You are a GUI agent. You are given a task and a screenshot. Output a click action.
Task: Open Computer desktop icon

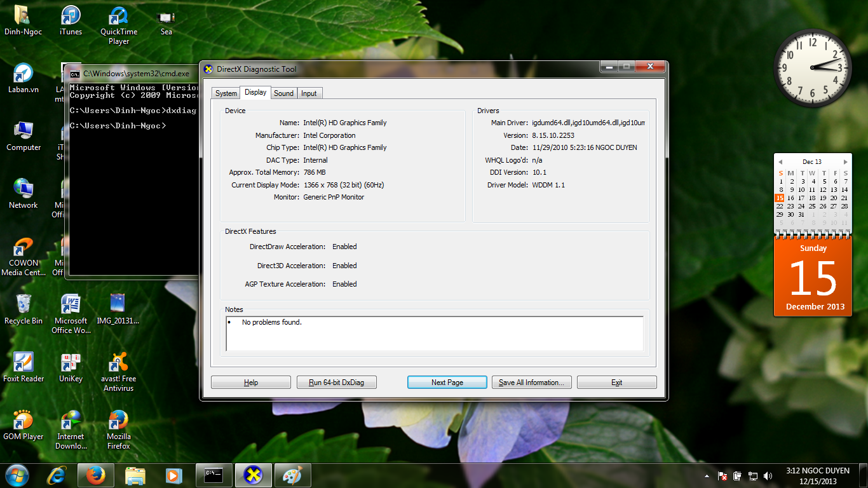point(24,137)
